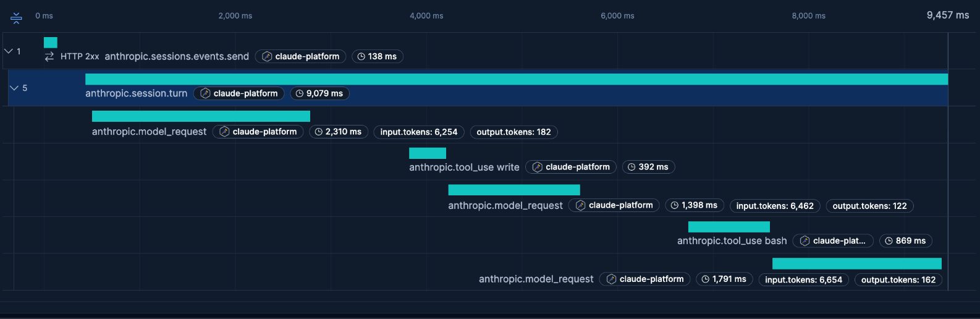The height and width of the screenshot is (319, 980).
Task: Click the anthropic.session.turn label
Action: [136, 93]
